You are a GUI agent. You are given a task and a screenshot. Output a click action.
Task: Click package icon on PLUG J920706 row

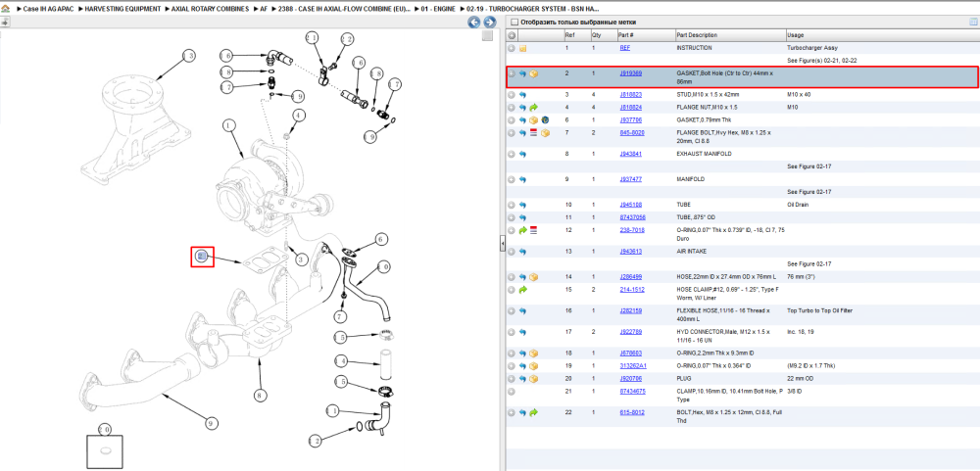tap(533, 379)
